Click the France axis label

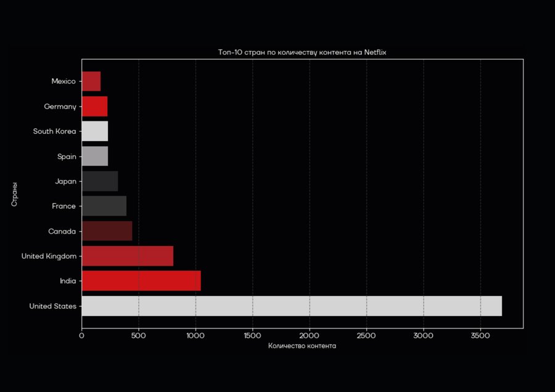coord(64,206)
